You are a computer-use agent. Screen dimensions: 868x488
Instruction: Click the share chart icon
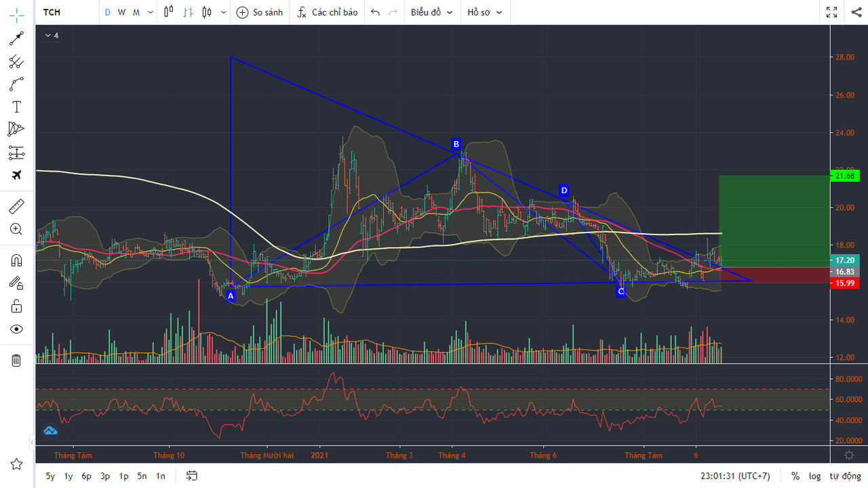(x=856, y=12)
